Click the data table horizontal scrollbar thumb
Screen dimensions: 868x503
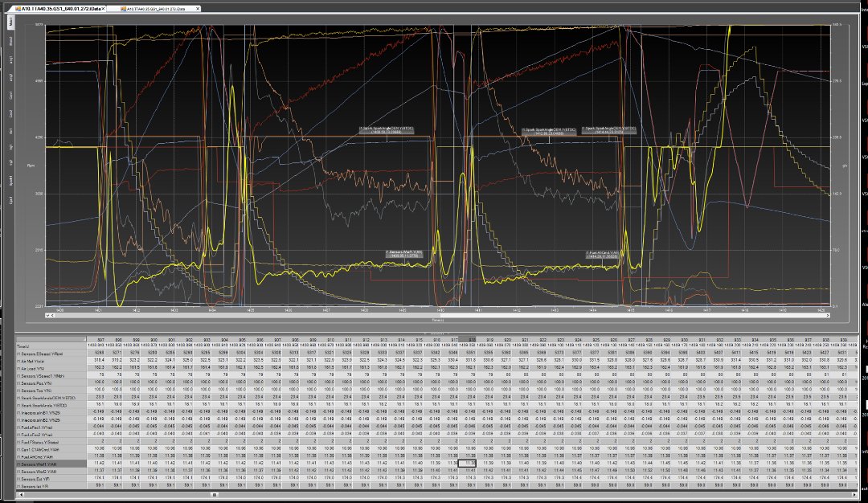tap(215, 495)
